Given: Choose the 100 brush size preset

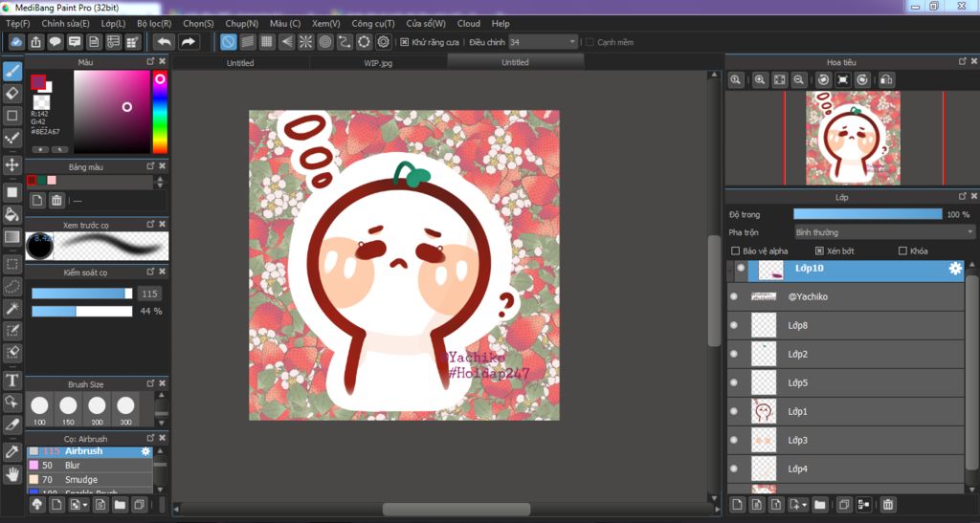Looking at the screenshot, I should click(x=39, y=409).
